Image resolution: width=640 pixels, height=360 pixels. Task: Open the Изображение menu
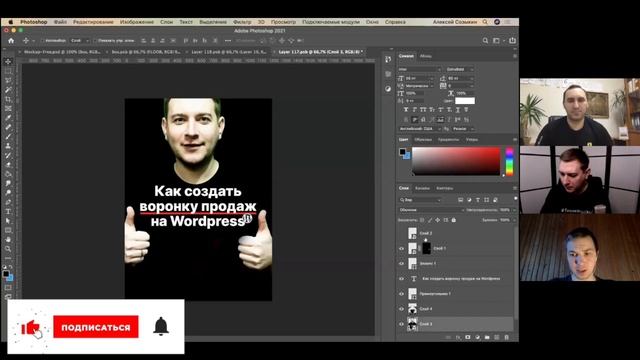137,22
